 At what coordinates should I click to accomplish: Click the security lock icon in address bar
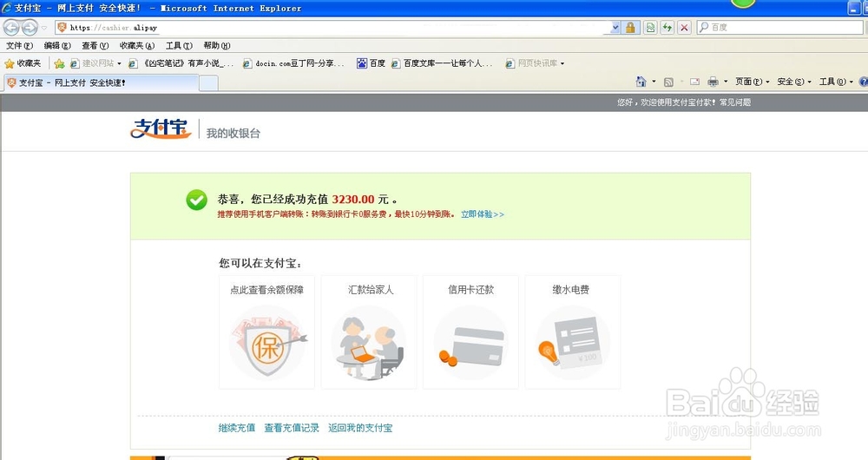630,27
